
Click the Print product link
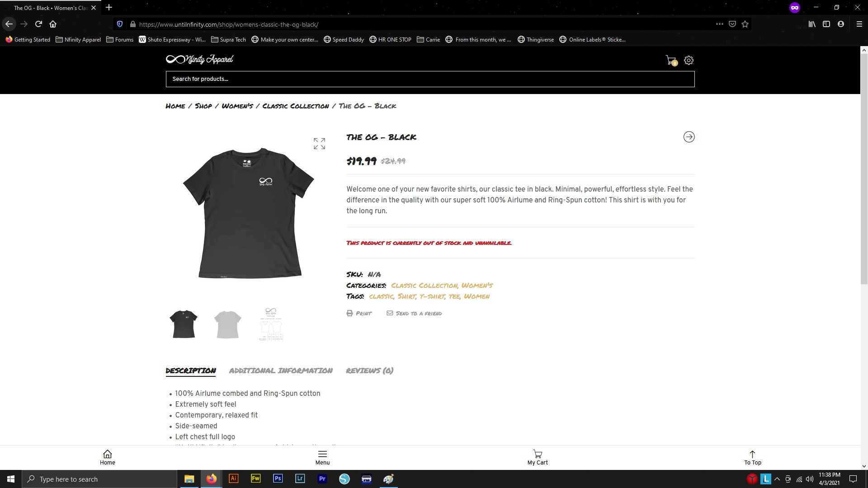pos(359,313)
